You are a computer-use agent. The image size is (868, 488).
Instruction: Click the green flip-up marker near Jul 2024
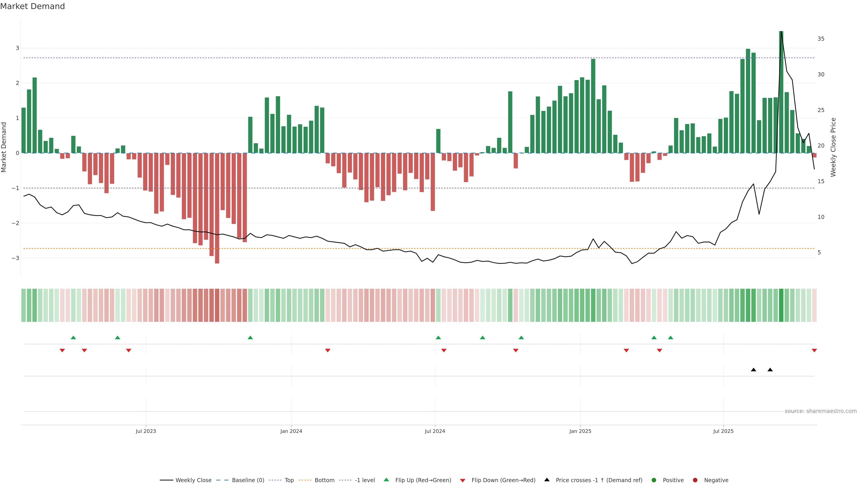coord(438,338)
